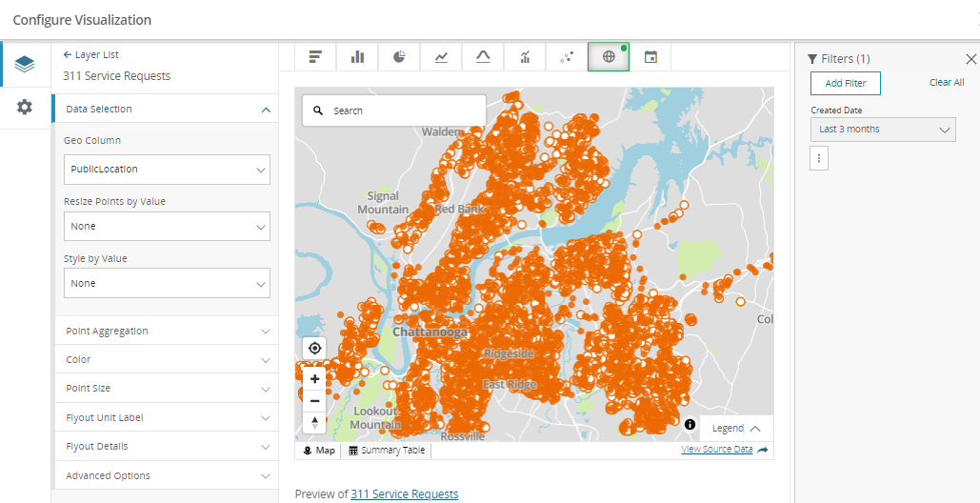980x503 pixels.
Task: Expand the Point Aggregation section
Action: click(167, 331)
